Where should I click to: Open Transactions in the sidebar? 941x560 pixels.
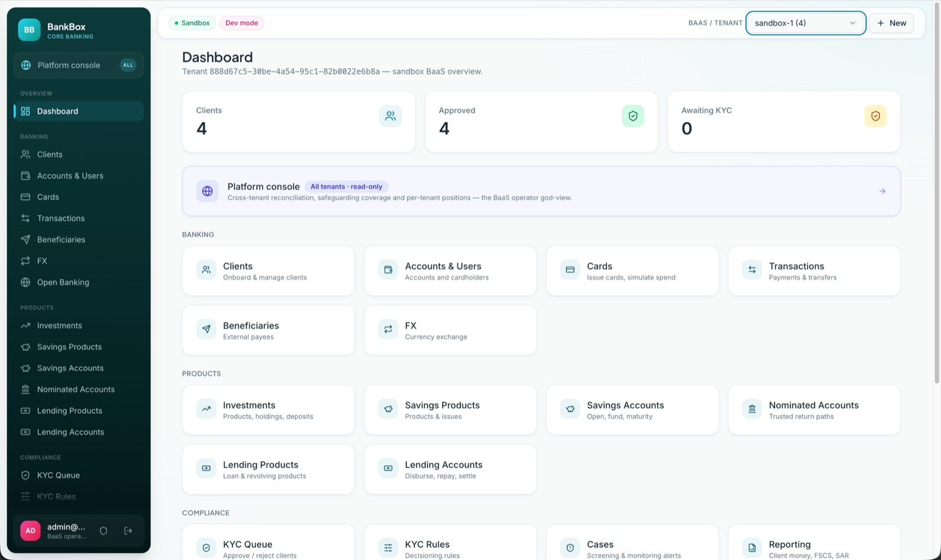(x=78, y=218)
